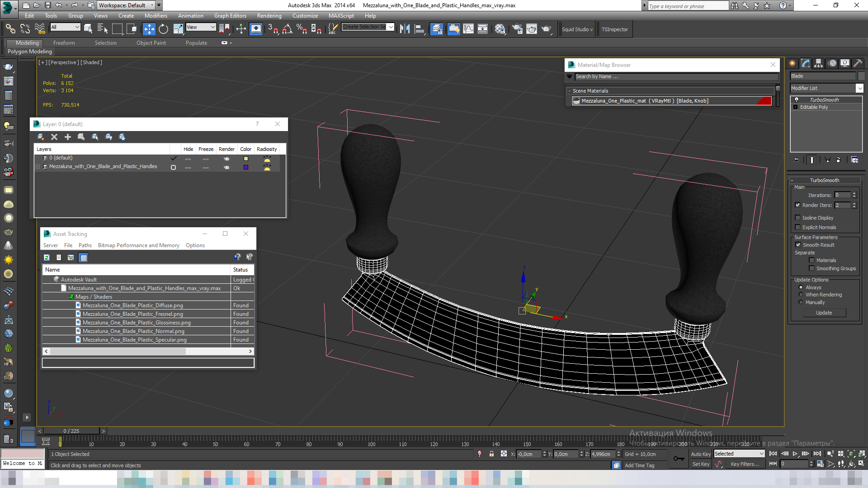
Task: Toggle Isoline Display checkbox
Action: point(798,218)
